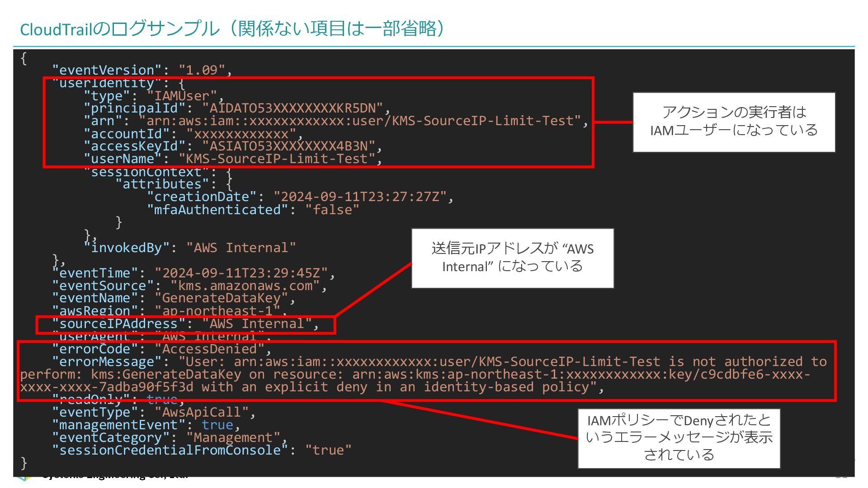
Task: Click the creationDate value 2024-09-11T23:27:27Z
Action: (360, 197)
